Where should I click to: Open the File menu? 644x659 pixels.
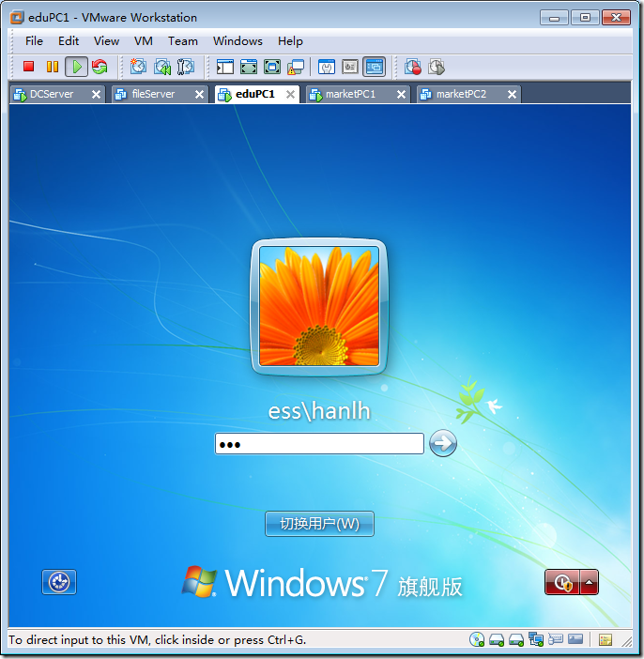coord(34,41)
